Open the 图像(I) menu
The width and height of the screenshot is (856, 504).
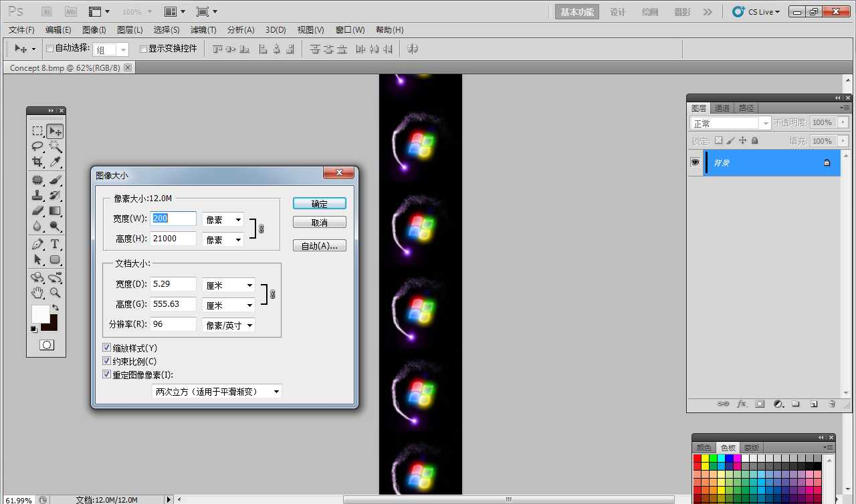[x=94, y=29]
